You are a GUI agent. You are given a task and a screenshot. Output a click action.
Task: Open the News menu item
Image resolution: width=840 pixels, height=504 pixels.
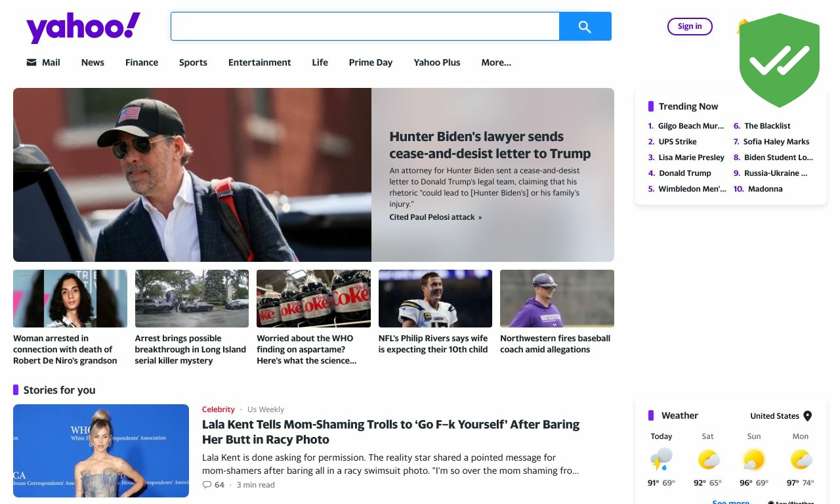[x=93, y=62]
